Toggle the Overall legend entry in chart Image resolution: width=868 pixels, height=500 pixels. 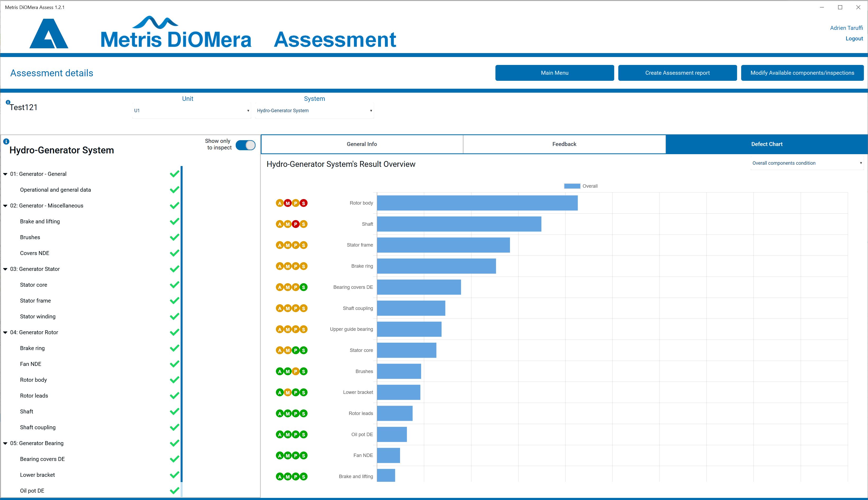pyautogui.click(x=581, y=186)
